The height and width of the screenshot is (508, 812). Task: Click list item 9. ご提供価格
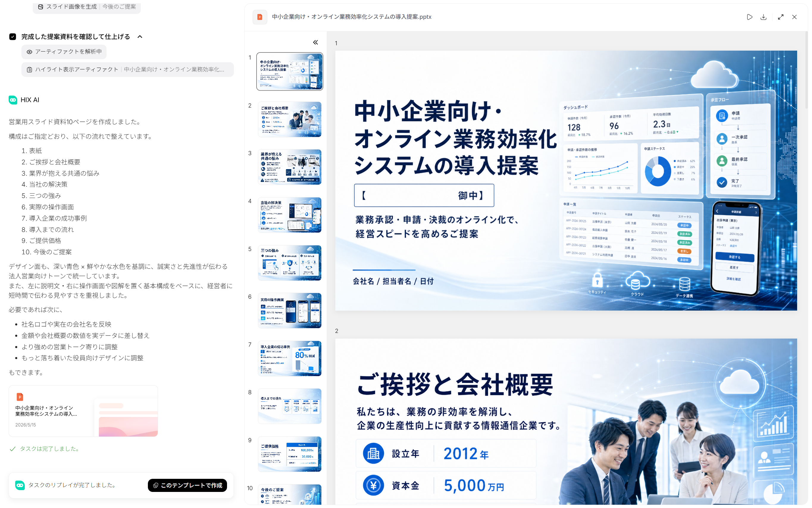(41, 241)
